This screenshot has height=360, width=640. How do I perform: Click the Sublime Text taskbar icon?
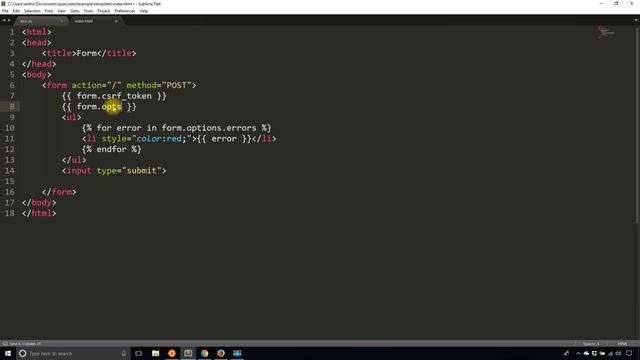click(x=188, y=353)
